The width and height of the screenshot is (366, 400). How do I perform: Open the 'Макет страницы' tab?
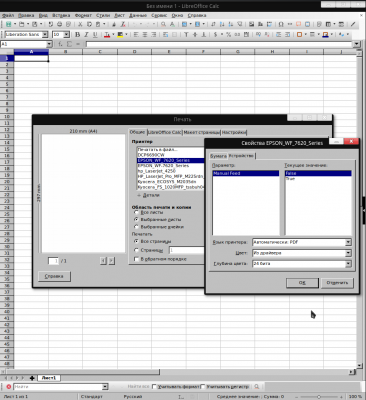[x=202, y=132]
